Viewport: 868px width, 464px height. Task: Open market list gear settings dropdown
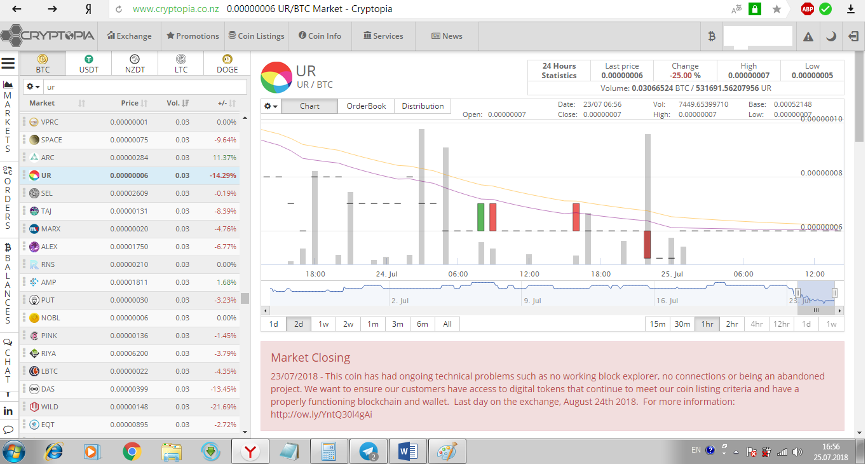33,86
